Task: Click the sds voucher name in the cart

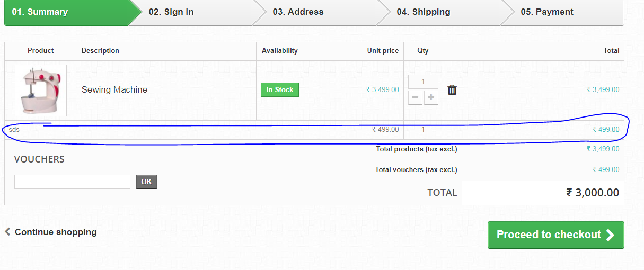Action: click(14, 129)
